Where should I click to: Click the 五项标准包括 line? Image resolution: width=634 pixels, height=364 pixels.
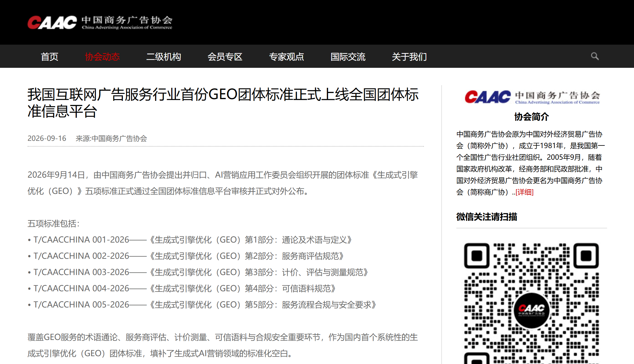coord(54,223)
